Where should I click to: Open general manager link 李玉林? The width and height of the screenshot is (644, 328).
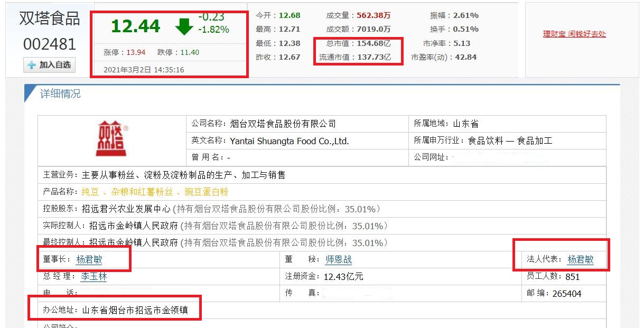[93, 276]
